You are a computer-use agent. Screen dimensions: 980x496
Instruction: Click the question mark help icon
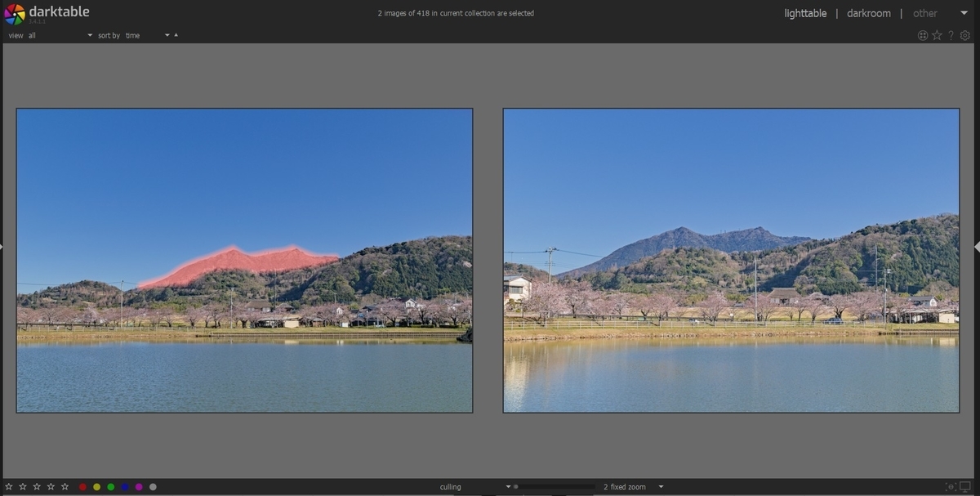pos(951,35)
